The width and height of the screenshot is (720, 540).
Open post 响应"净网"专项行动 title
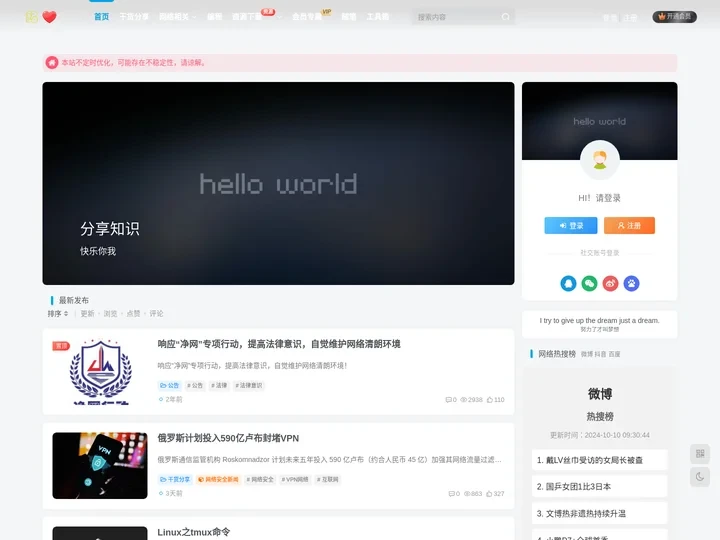279,344
